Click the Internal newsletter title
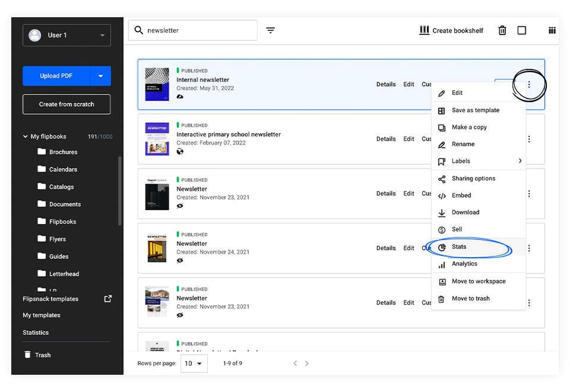This screenshot has height=392, width=570. pos(203,80)
